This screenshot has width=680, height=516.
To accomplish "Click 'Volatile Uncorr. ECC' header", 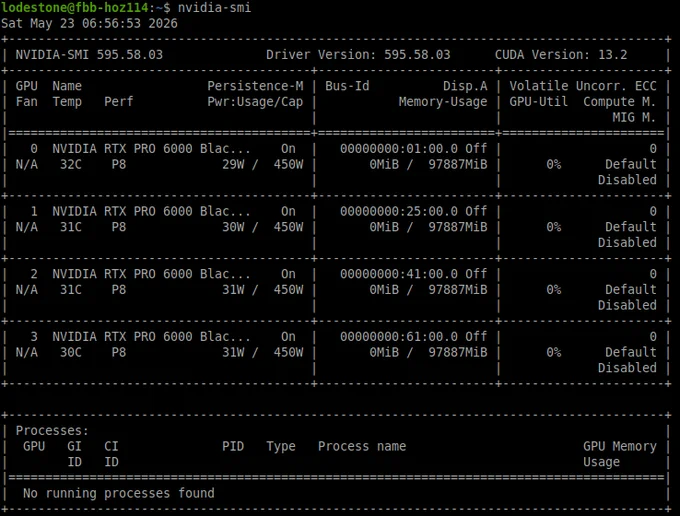I will tap(583, 86).
